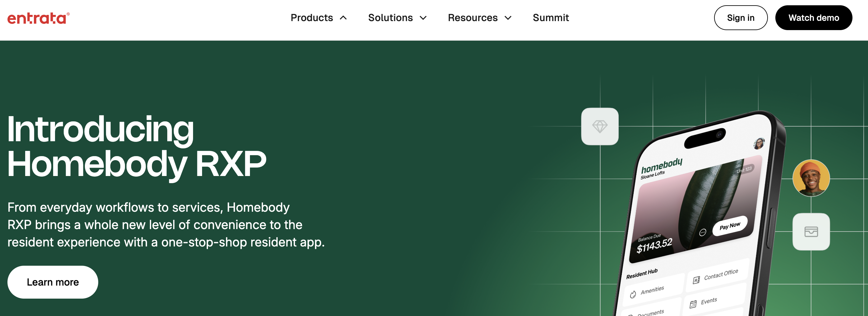Go to the Summit page
This screenshot has height=316, width=868.
551,18
